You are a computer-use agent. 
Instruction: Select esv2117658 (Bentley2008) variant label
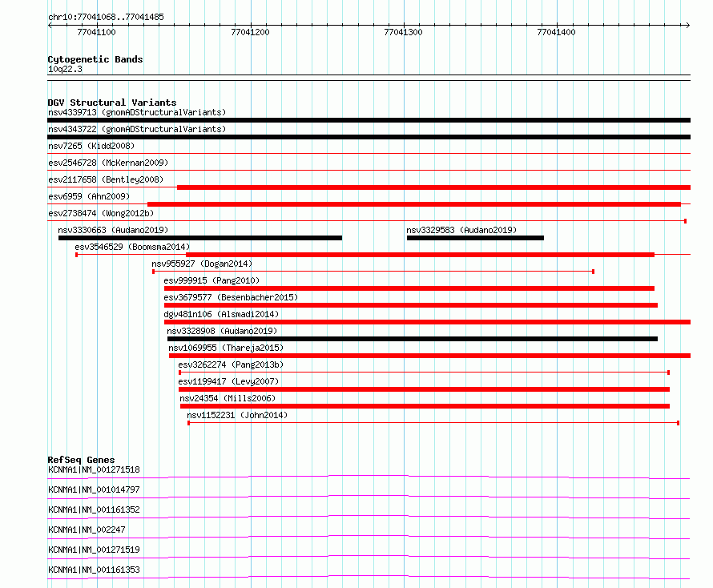coord(106,179)
